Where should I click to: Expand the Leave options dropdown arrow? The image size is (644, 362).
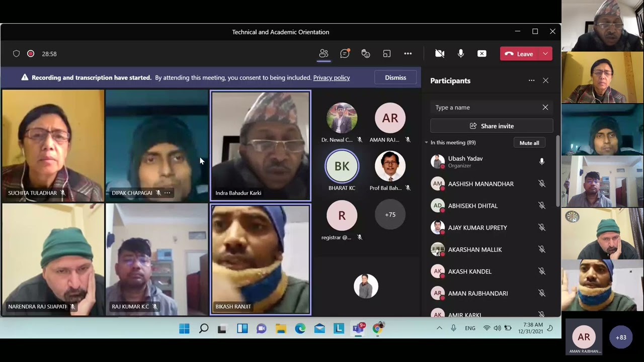[x=545, y=54]
